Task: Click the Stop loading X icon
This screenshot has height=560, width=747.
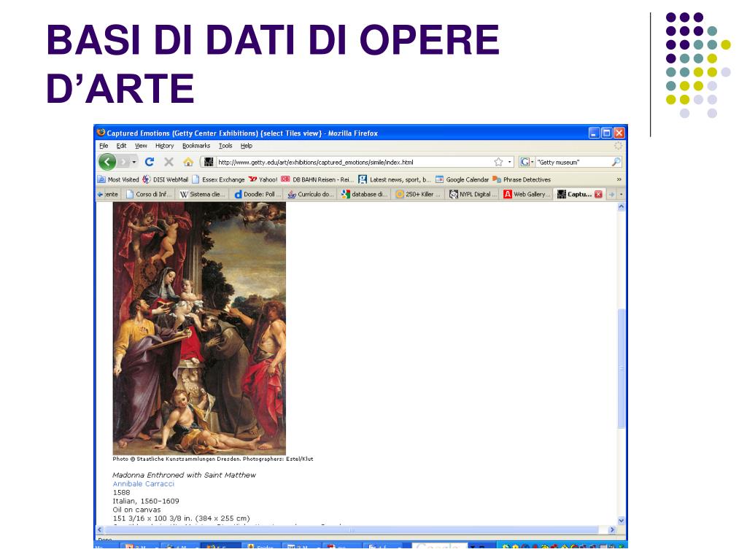Action: tap(169, 162)
